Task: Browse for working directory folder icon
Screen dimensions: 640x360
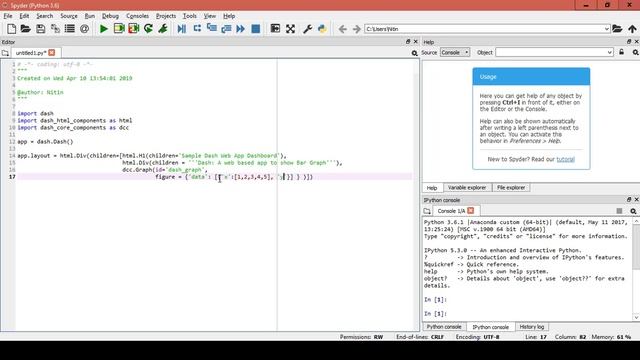Action: coord(617,29)
